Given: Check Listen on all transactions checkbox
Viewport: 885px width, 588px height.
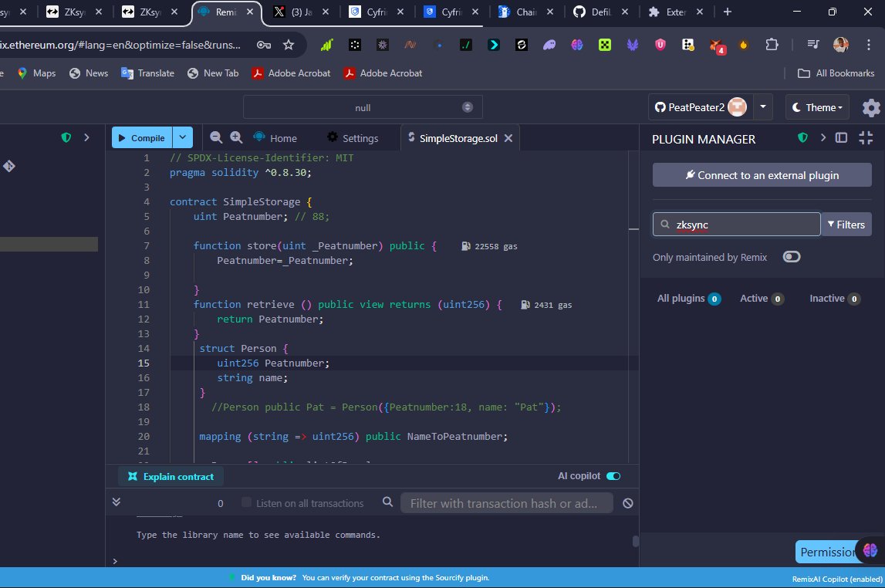Looking at the screenshot, I should click(246, 502).
